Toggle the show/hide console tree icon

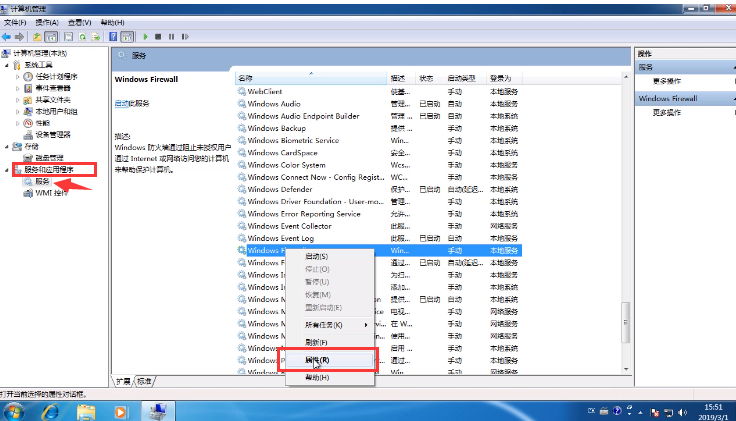coord(51,37)
